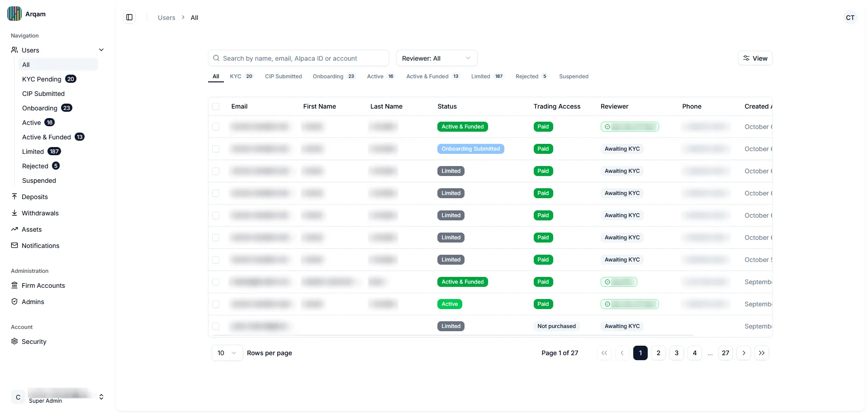Open the Super Admin account switcher
868x414 pixels.
click(x=58, y=397)
